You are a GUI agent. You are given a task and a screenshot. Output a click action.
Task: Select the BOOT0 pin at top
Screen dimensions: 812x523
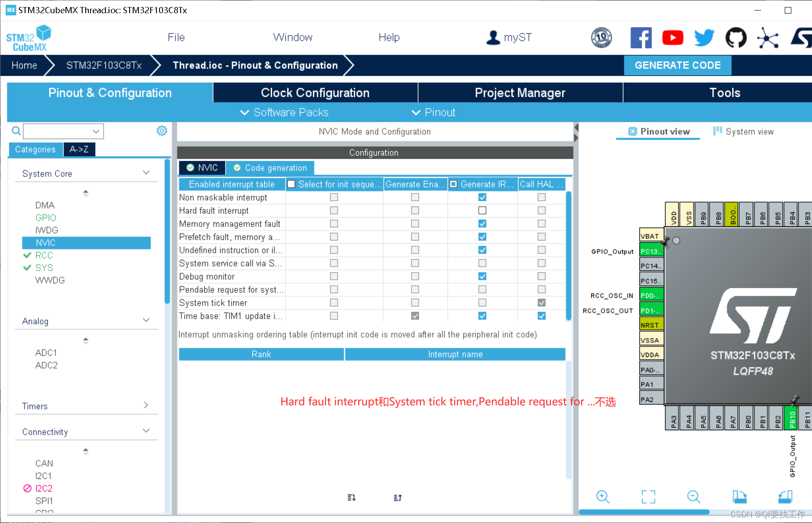732,214
